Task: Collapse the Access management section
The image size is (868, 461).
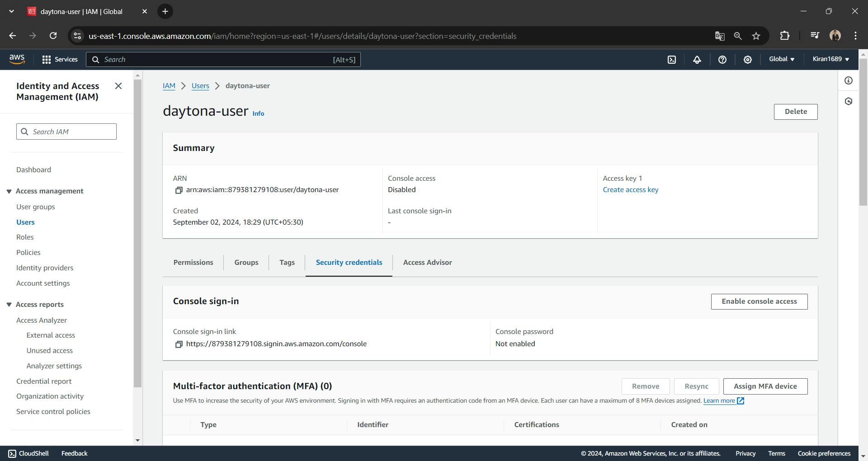Action: [9, 192]
